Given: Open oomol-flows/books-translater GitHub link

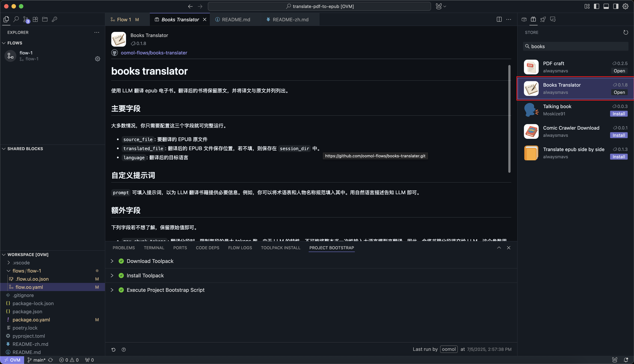Looking at the screenshot, I should [x=154, y=53].
